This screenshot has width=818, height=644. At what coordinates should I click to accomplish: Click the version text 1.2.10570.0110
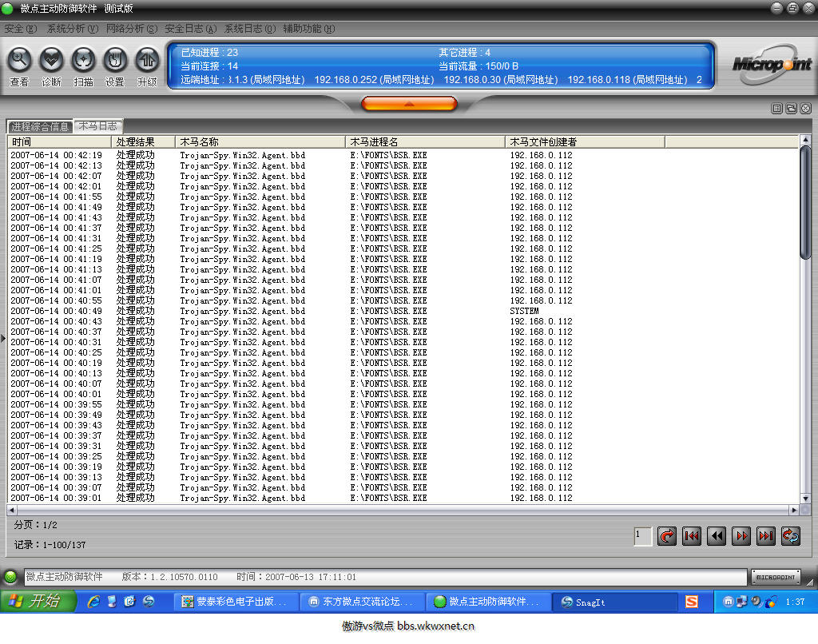[185, 577]
